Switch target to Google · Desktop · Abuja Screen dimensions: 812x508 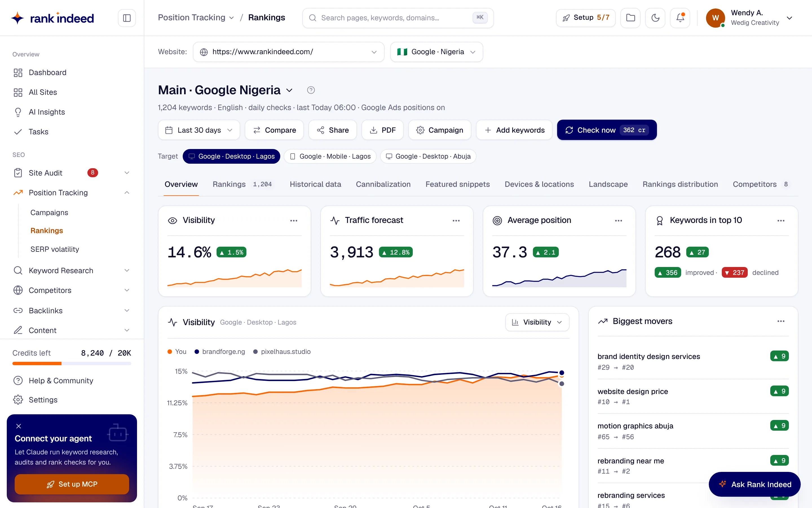[428, 156]
